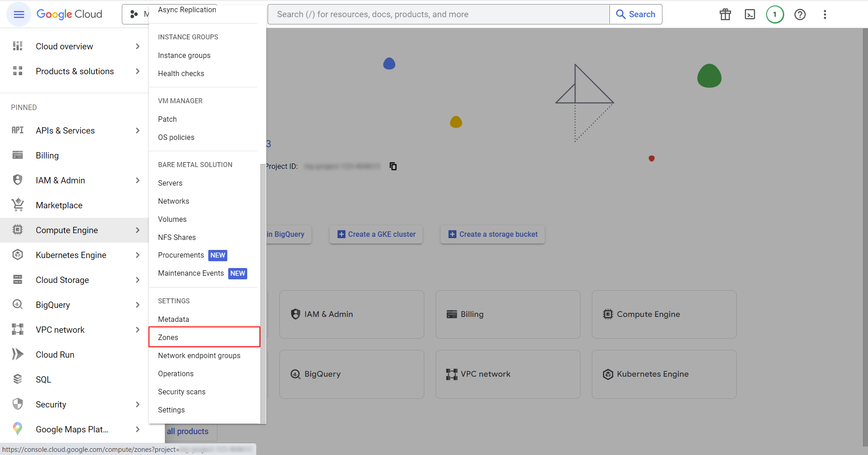Click the BigQuery sidebar icon

point(18,305)
